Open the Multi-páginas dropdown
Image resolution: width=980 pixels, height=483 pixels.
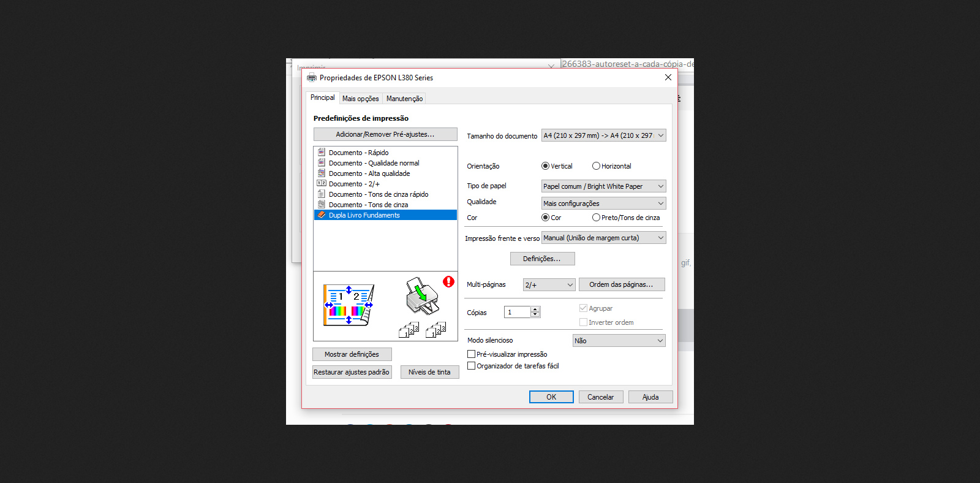click(549, 285)
